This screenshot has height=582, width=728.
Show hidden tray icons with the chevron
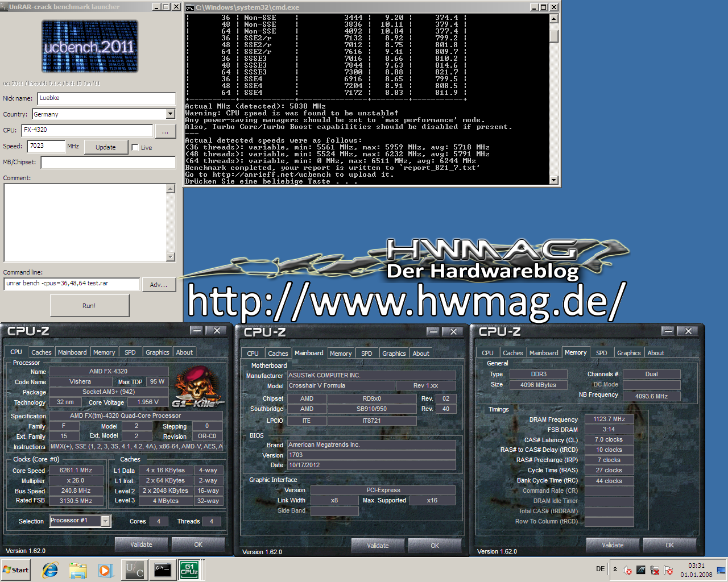pos(615,569)
